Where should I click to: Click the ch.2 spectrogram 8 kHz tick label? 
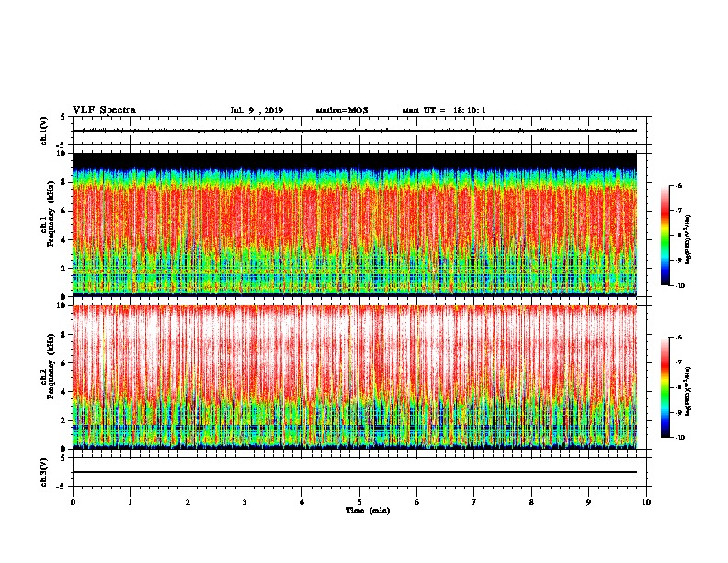(x=63, y=335)
